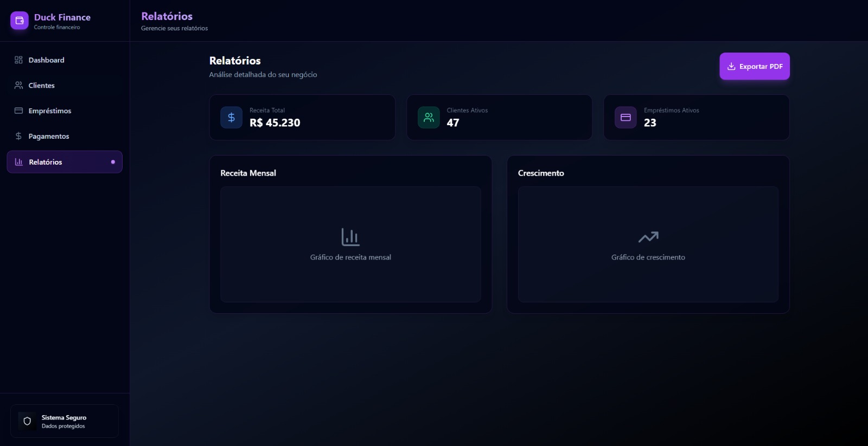868x446 pixels.
Task: Navigate to Pagamentos
Action: click(x=65, y=136)
